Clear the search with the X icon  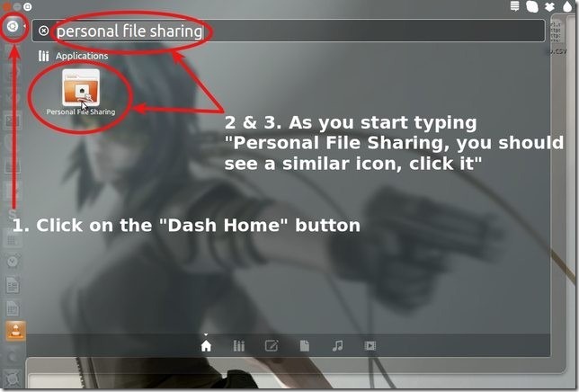pos(43,31)
